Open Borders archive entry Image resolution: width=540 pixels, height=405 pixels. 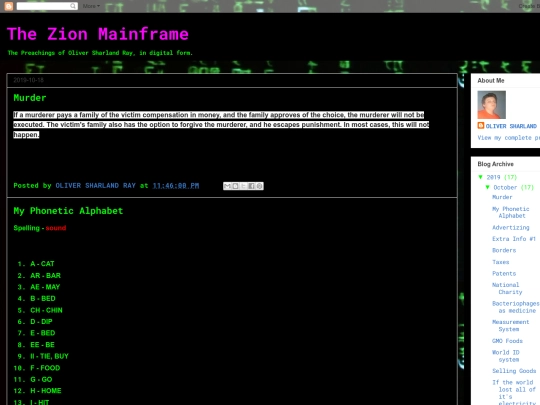[504, 250]
